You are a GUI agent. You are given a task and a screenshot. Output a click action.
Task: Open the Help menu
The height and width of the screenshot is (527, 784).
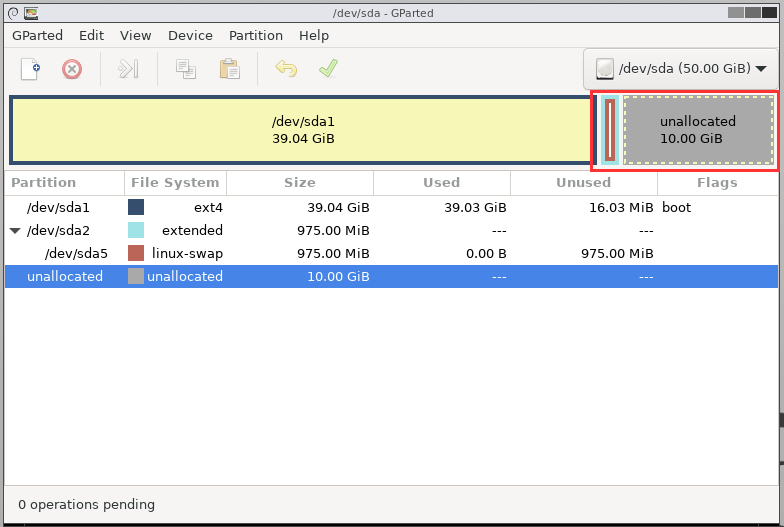point(314,36)
